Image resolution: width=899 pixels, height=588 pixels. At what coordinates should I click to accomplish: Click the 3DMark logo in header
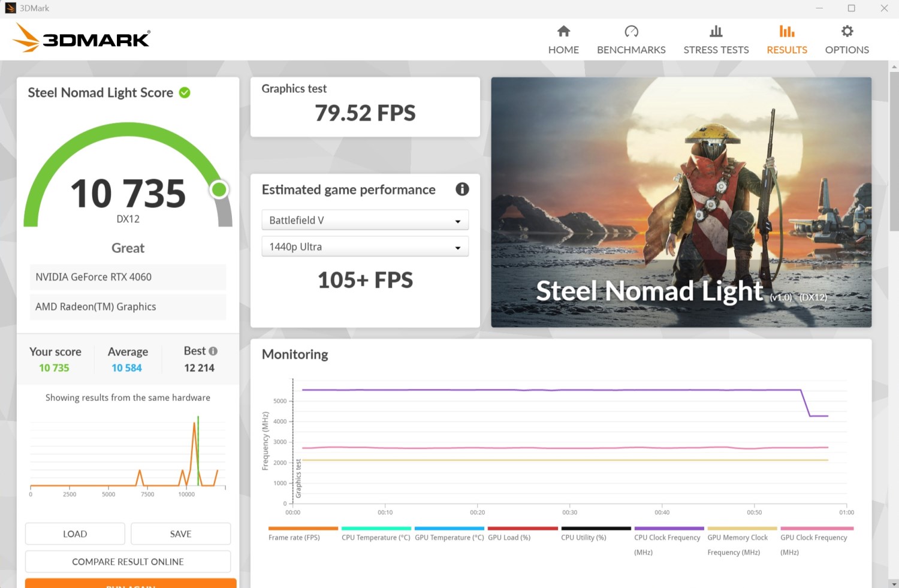pos(82,38)
